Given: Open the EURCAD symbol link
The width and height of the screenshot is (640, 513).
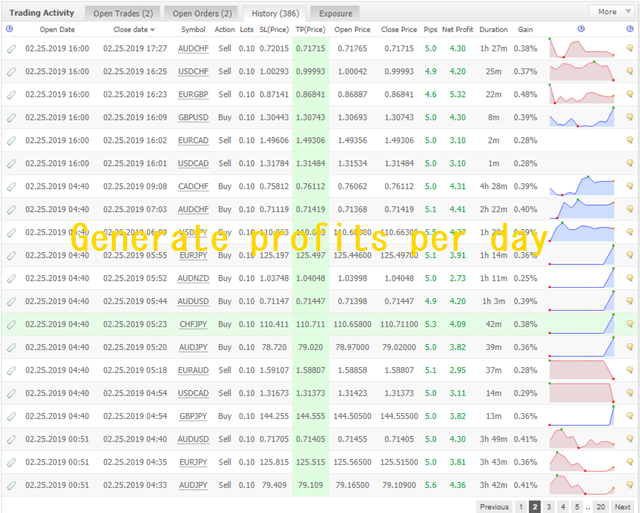Looking at the screenshot, I should tap(193, 140).
